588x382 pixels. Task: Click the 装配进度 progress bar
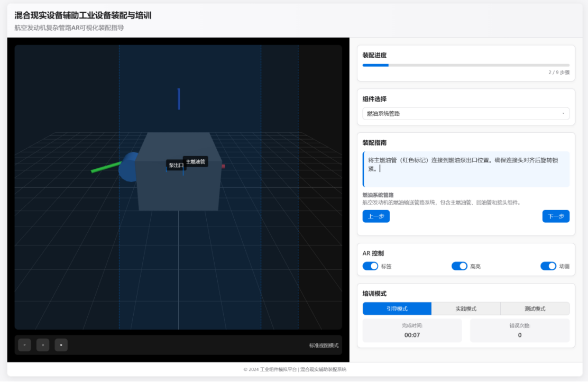[466, 65]
